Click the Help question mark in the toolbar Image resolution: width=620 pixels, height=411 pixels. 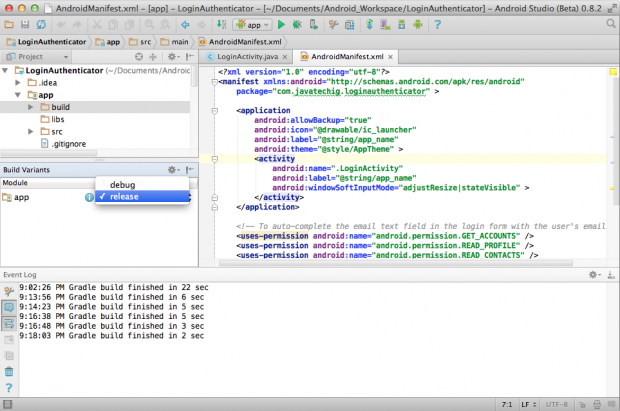tap(437, 25)
